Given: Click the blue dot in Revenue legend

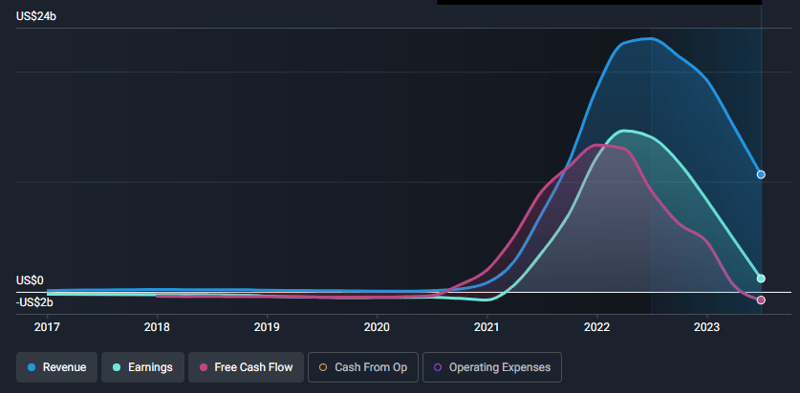Looking at the screenshot, I should coord(31,367).
